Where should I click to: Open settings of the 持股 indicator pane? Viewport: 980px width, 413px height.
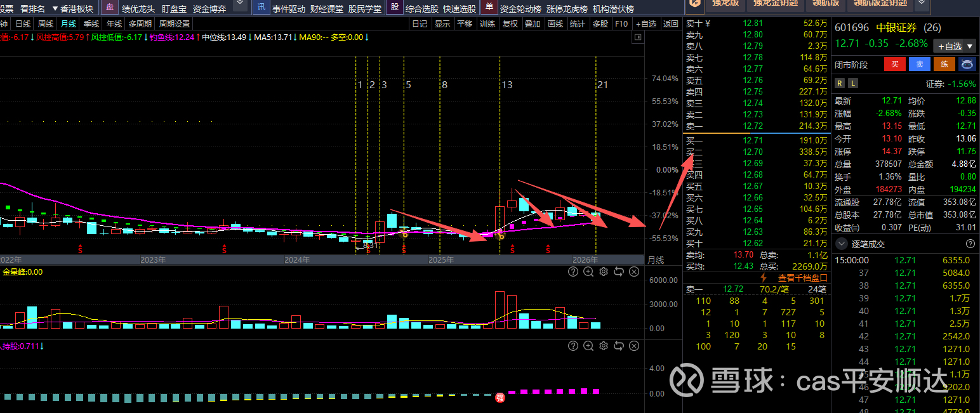[x=604, y=346]
